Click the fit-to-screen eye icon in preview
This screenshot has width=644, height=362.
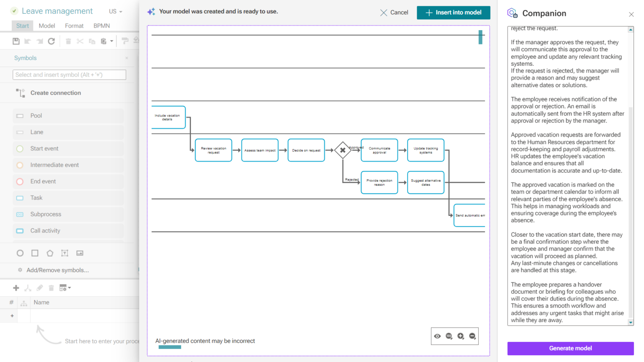(x=437, y=336)
